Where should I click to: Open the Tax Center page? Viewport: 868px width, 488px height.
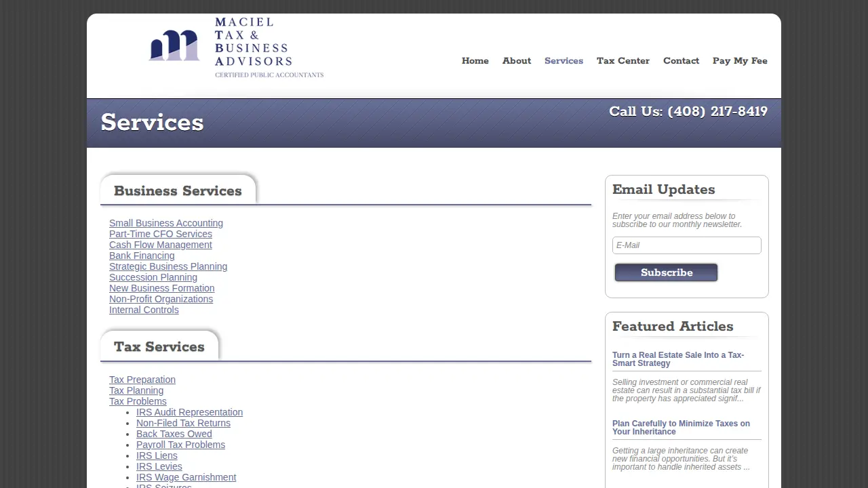[x=623, y=61]
